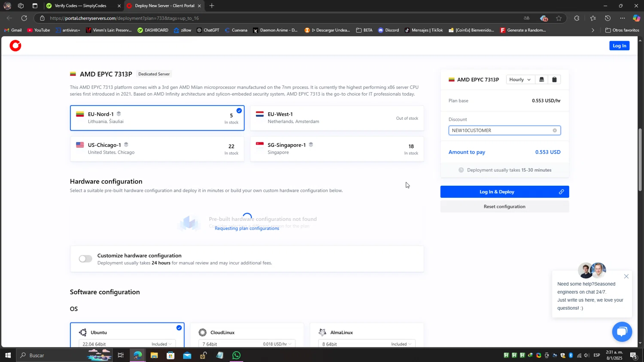
Task: Open Ubuntu 22.04 64bit version dropdown
Action: [127, 344]
